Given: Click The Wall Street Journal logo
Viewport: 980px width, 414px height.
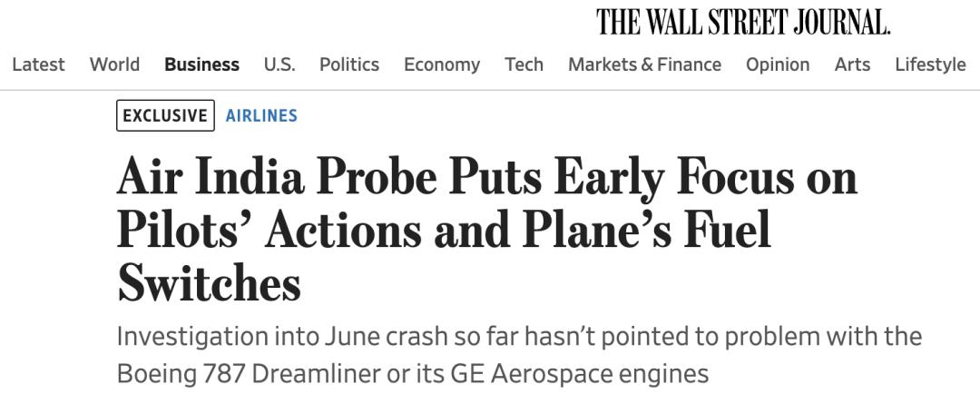Looking at the screenshot, I should point(742,22).
